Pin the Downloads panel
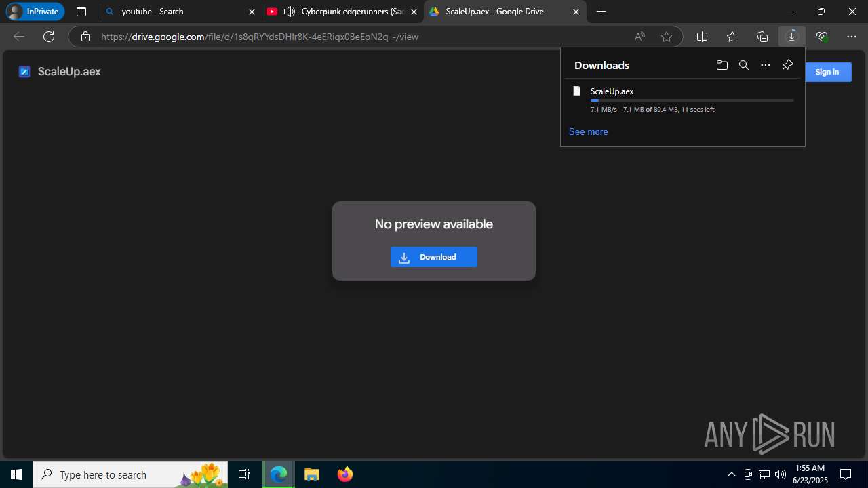Image resolution: width=868 pixels, height=488 pixels. [787, 65]
